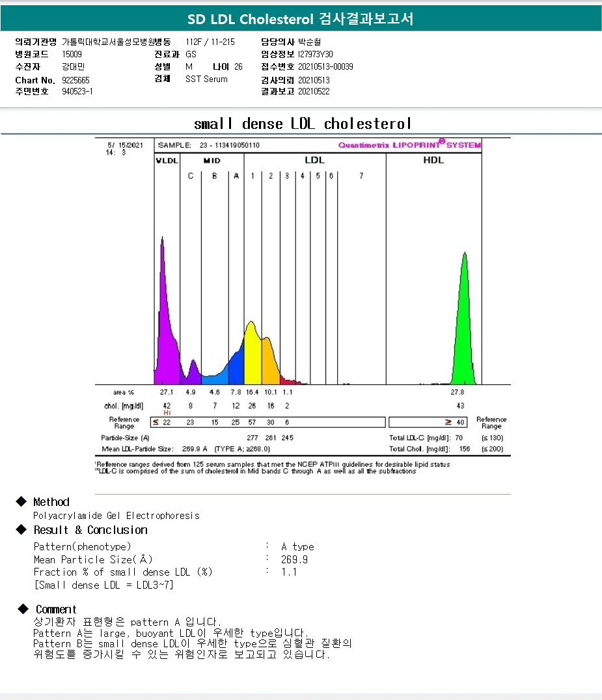
Task: Click the pattern result A type
Action: (297, 547)
